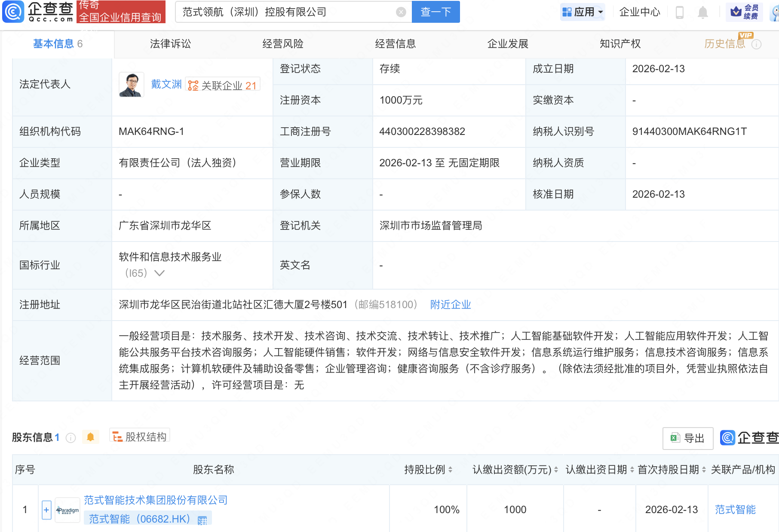Open the 股权结构 equity structure view

138,436
